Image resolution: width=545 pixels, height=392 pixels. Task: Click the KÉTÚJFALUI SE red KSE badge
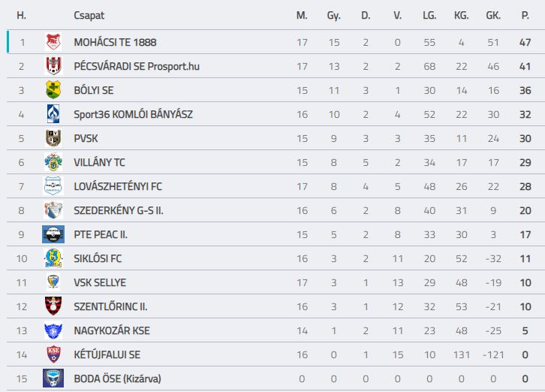pos(53,354)
